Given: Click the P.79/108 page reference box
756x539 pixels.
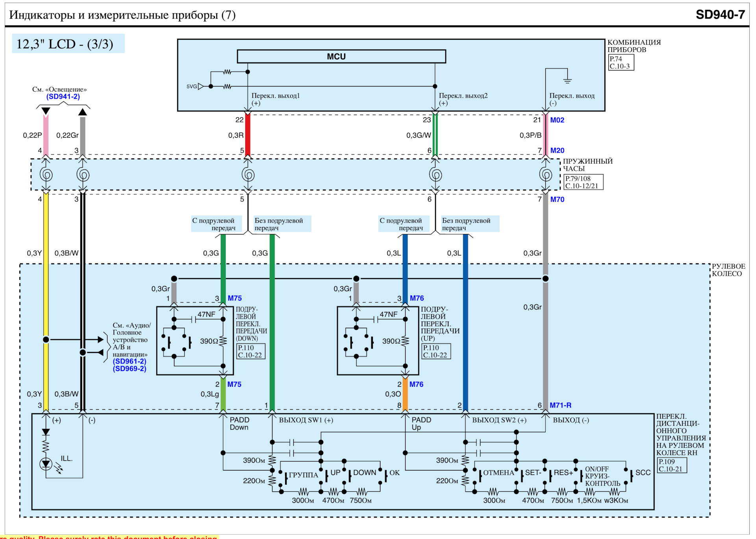Looking at the screenshot, I should click(583, 182).
